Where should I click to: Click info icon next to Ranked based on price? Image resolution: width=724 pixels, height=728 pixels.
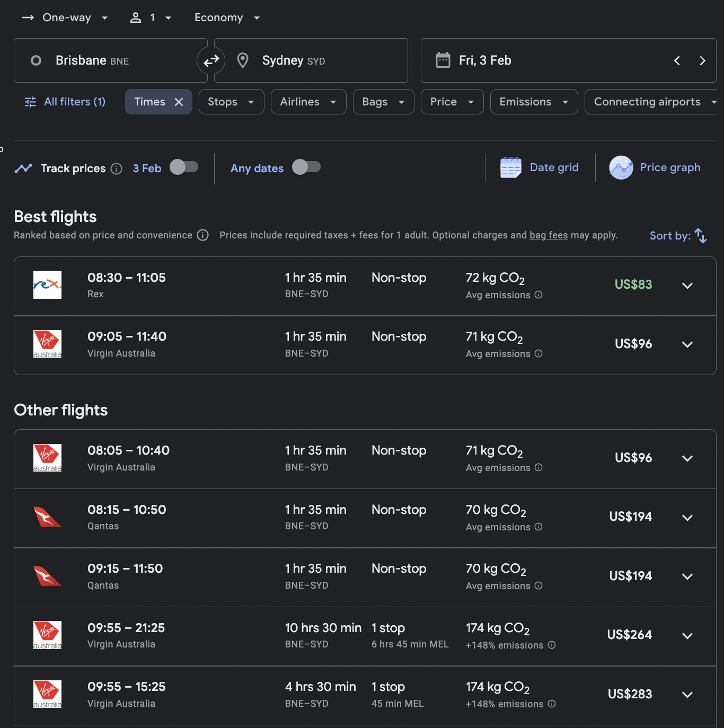203,235
